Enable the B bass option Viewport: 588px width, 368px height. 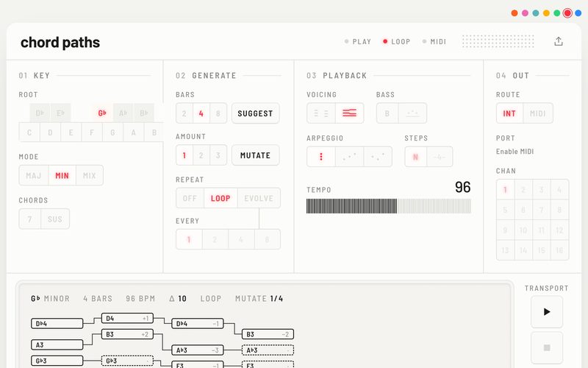click(x=387, y=113)
